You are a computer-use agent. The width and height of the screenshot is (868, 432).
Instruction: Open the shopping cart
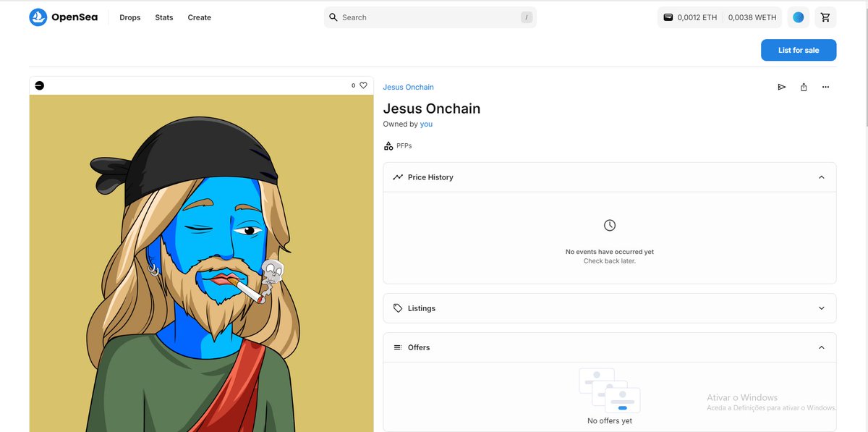click(826, 17)
